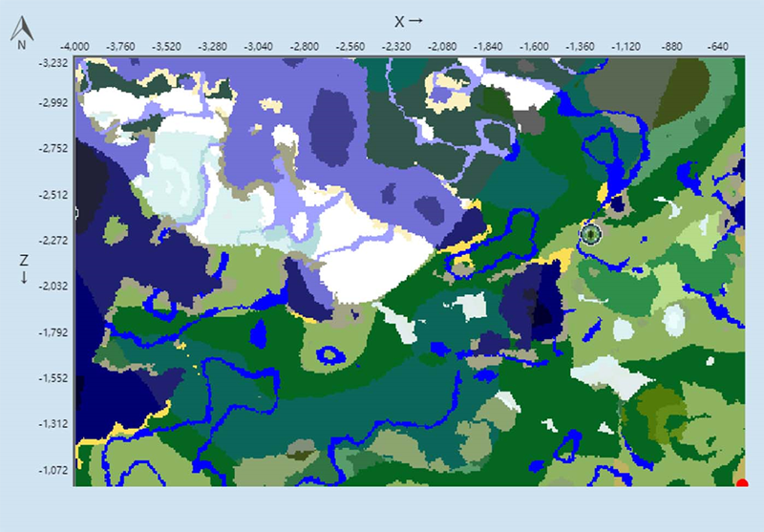Click the -1,312 Z-axis tick label
The image size is (764, 532).
[x=53, y=424]
